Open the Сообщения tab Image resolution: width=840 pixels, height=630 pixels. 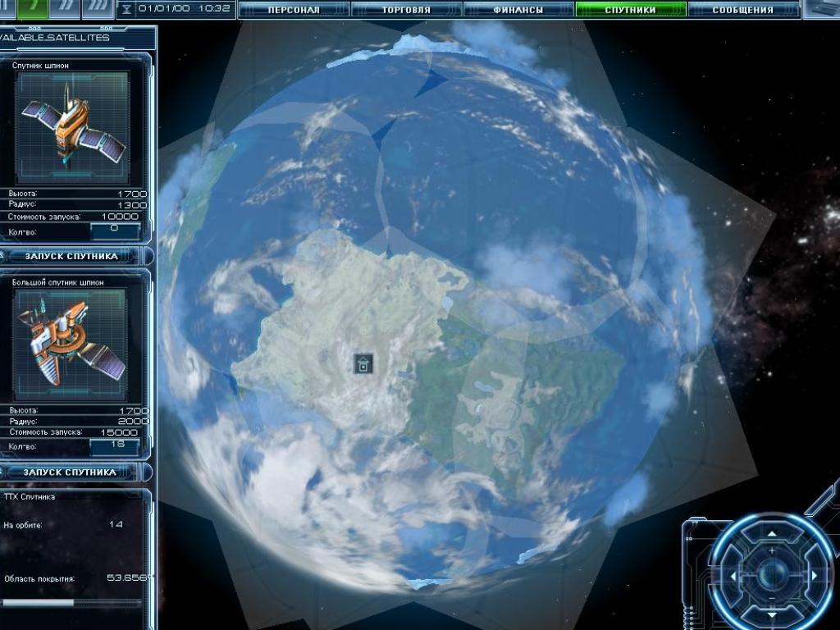[743, 10]
